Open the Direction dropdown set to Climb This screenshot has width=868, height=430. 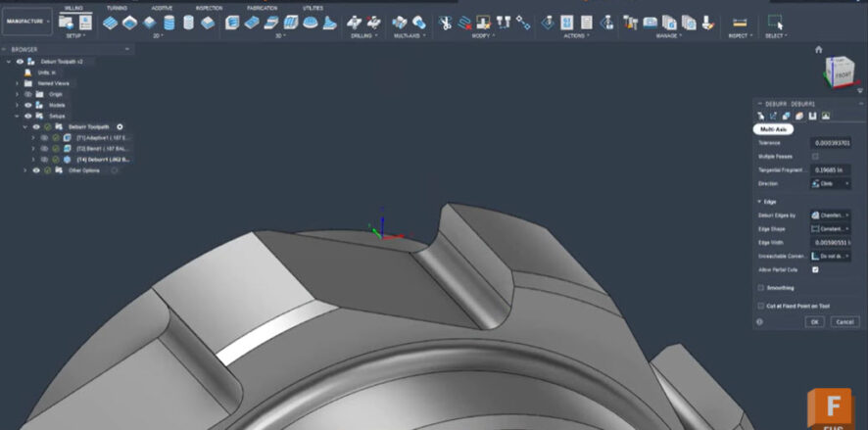pos(831,183)
